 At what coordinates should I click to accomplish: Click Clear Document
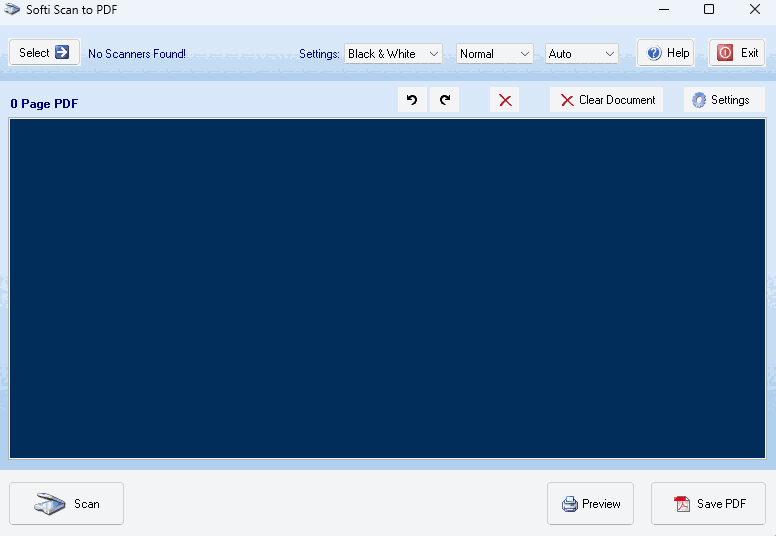coord(607,100)
